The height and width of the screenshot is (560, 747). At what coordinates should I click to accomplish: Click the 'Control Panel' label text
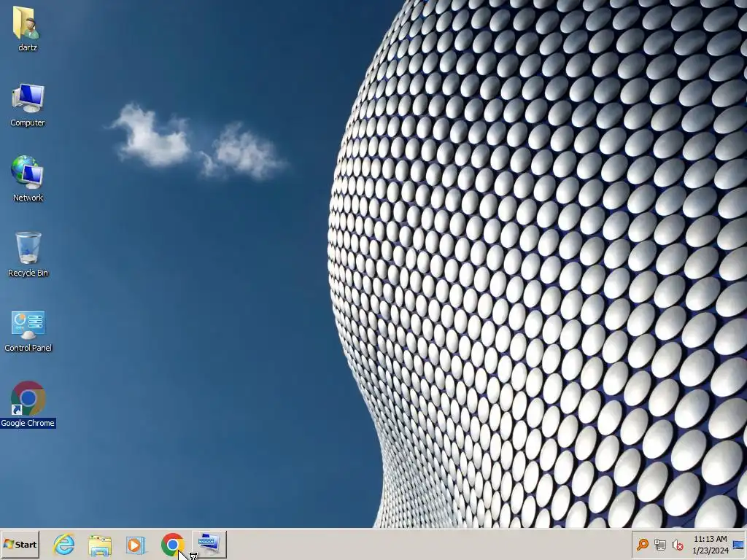pyautogui.click(x=28, y=348)
